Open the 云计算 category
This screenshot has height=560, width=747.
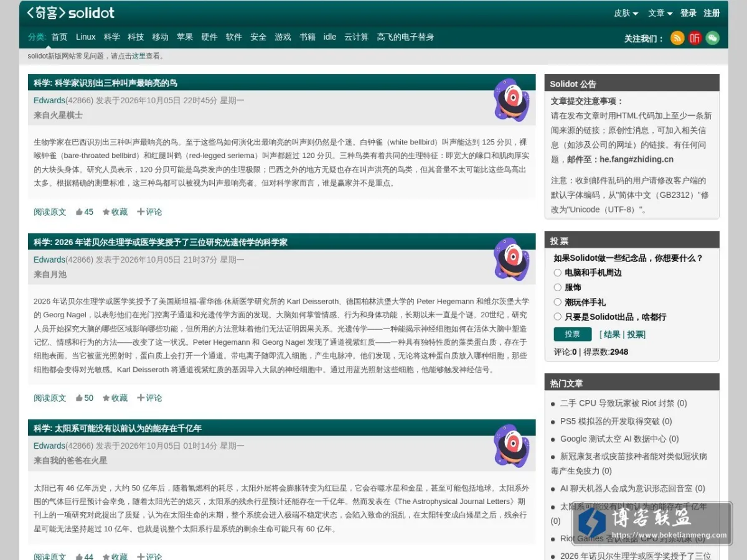(x=357, y=37)
